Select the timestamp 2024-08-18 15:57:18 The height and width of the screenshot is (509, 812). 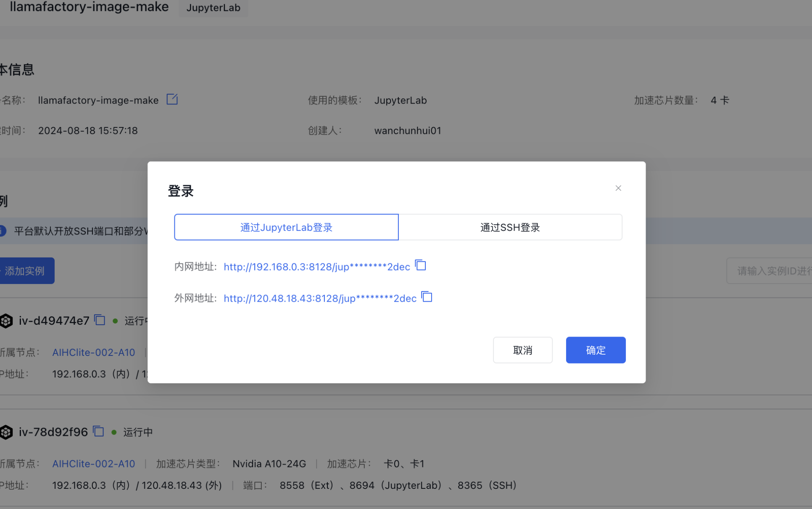coord(88,130)
